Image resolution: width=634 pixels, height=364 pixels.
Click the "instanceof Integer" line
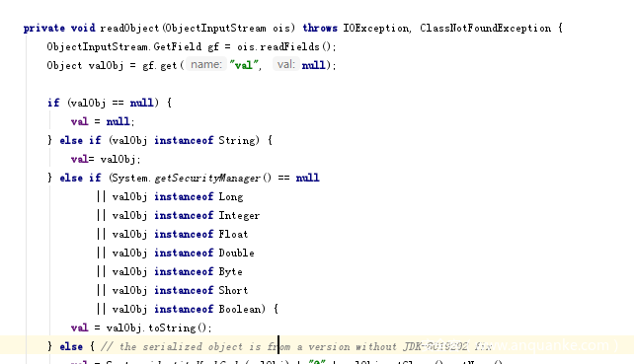pyautogui.click(x=178, y=215)
